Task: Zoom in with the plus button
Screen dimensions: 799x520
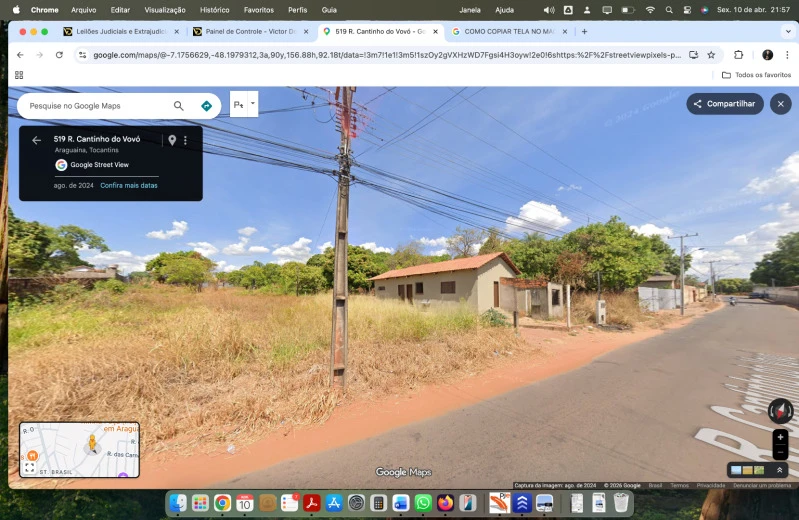Action: pyautogui.click(x=780, y=437)
